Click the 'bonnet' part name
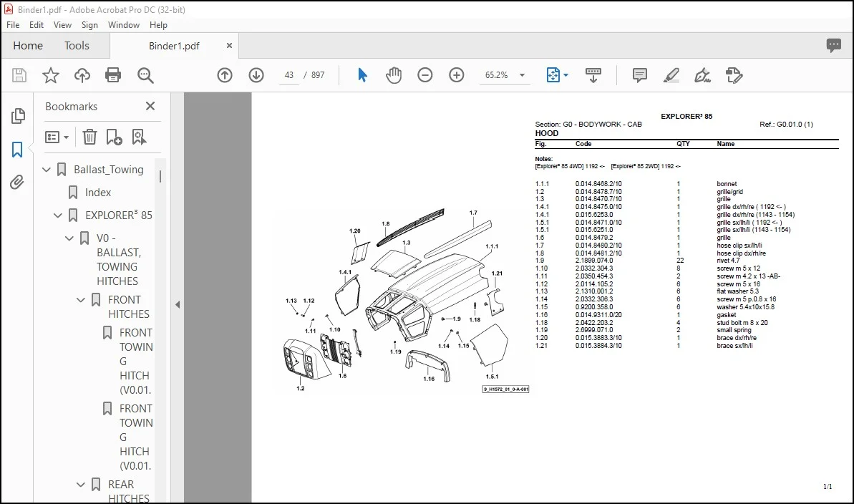Image resolution: width=854 pixels, height=504 pixels. point(727,184)
